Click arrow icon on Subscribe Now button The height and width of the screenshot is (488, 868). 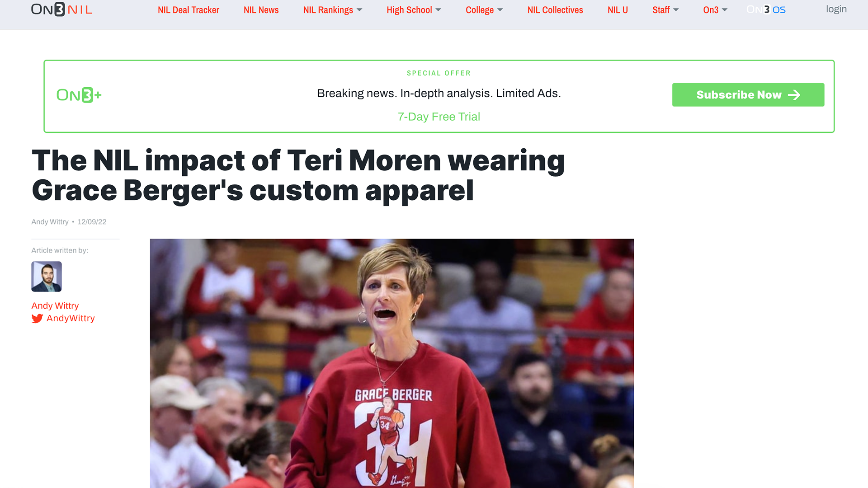794,95
